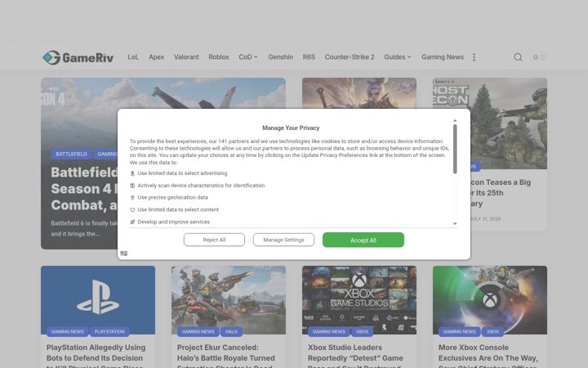Viewport: 588px width, 368px height.
Task: Click 'Use precise geolocation data' text
Action: pos(172,198)
